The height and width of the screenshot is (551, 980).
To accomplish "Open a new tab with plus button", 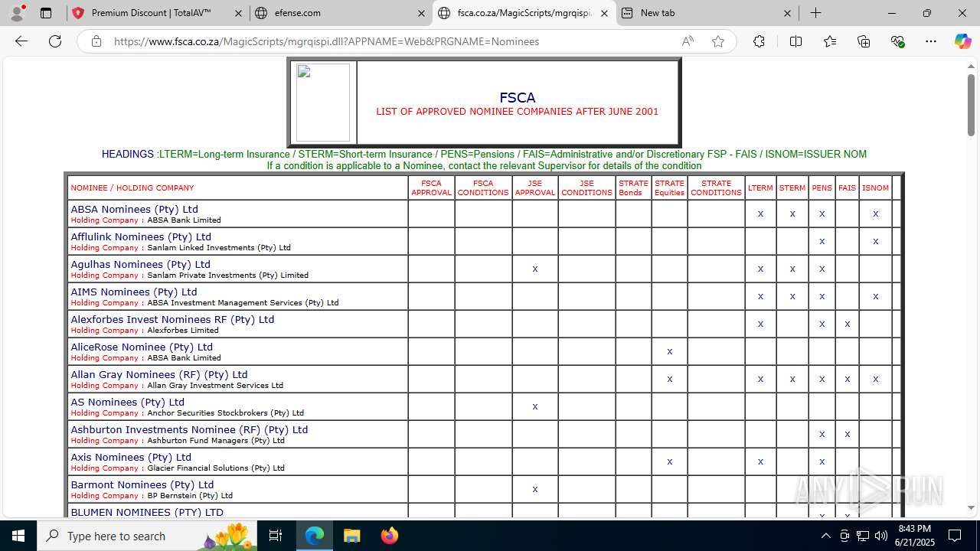I will click(x=816, y=13).
